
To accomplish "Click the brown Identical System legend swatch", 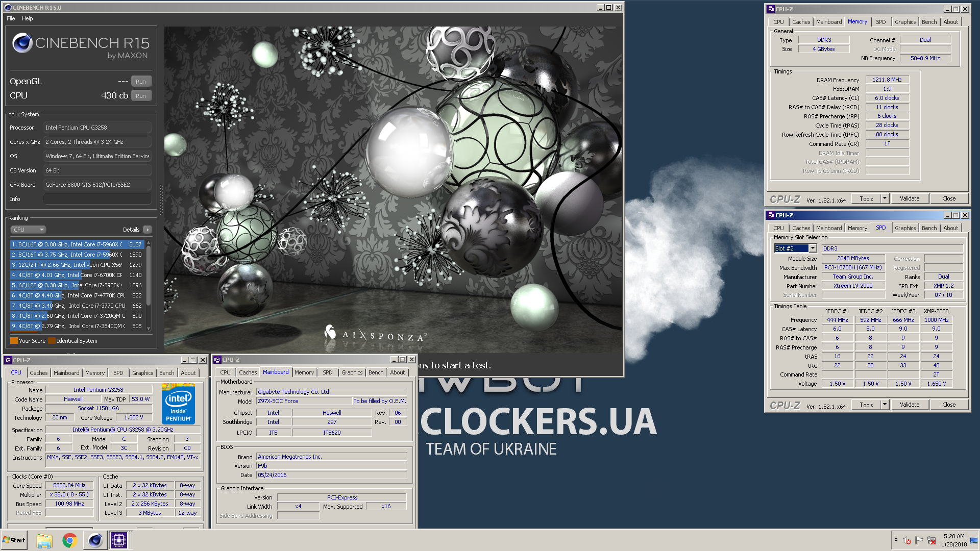I will 52,341.
